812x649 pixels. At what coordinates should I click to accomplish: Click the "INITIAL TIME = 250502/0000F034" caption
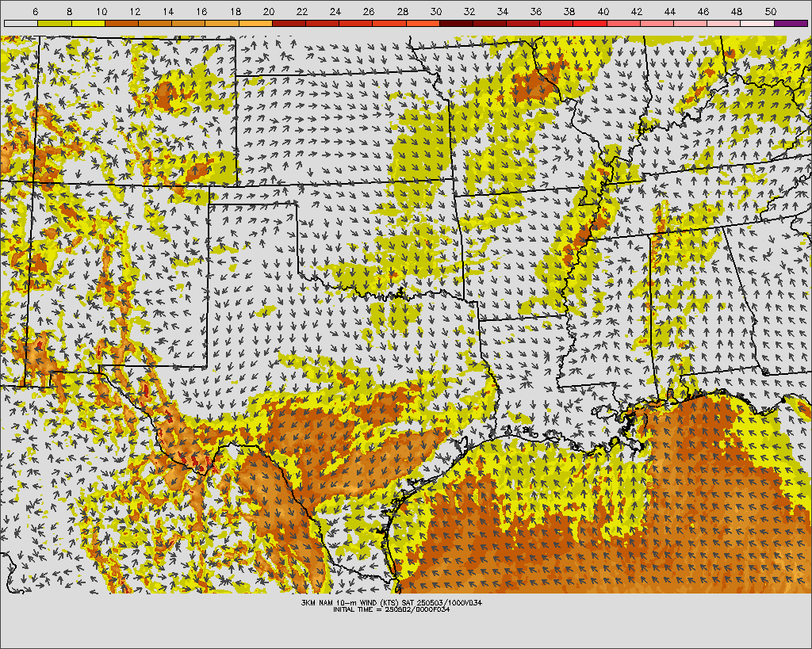392,609
